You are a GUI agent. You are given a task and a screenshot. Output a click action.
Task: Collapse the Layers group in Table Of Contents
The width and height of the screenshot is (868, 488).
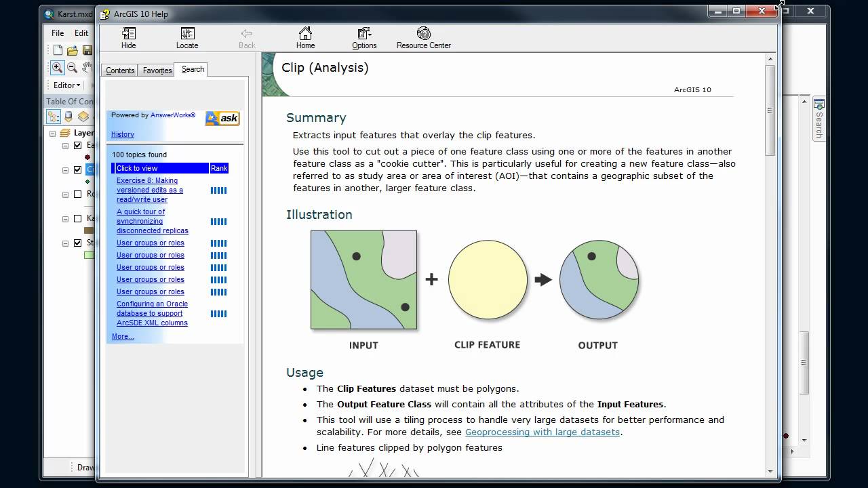click(52, 133)
